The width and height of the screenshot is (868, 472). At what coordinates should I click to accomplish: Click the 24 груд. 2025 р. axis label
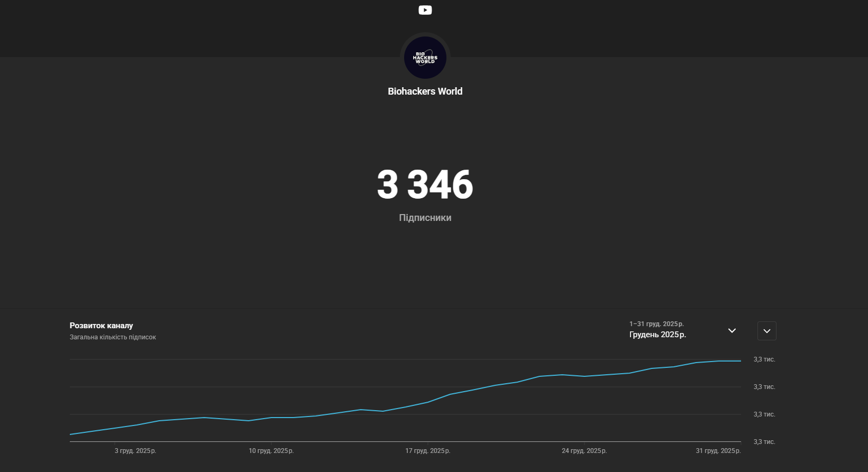pos(584,451)
